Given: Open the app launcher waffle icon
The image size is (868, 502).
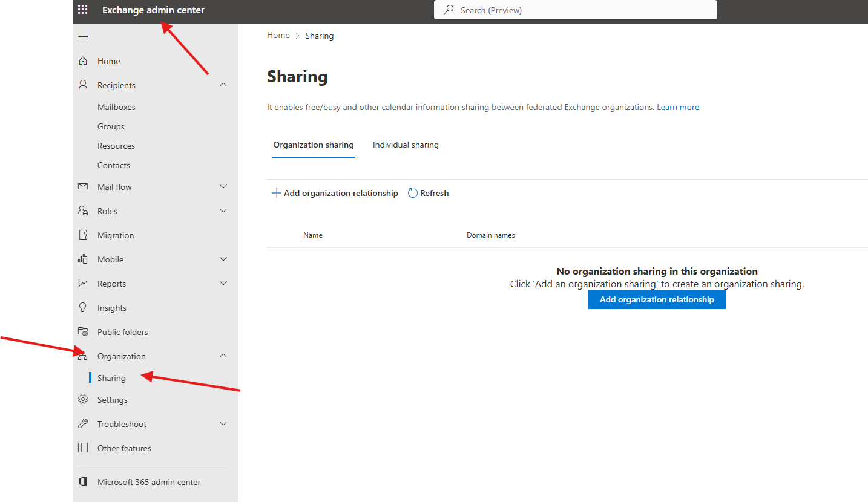Looking at the screenshot, I should [83, 10].
